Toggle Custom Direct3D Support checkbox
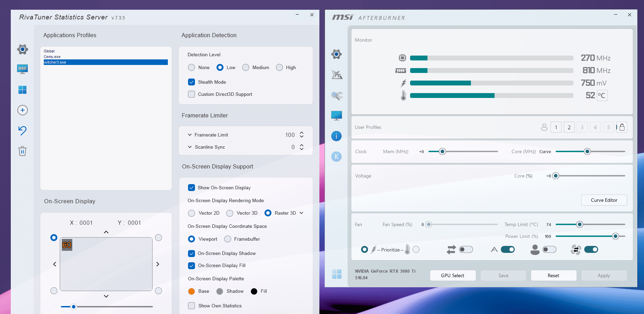Screen dimensions: 644x314 pyautogui.click(x=191, y=94)
